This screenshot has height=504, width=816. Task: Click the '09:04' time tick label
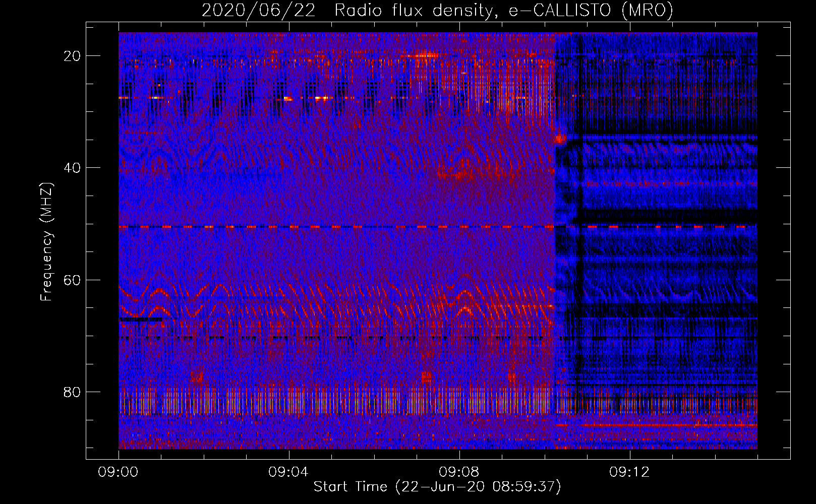(x=288, y=472)
